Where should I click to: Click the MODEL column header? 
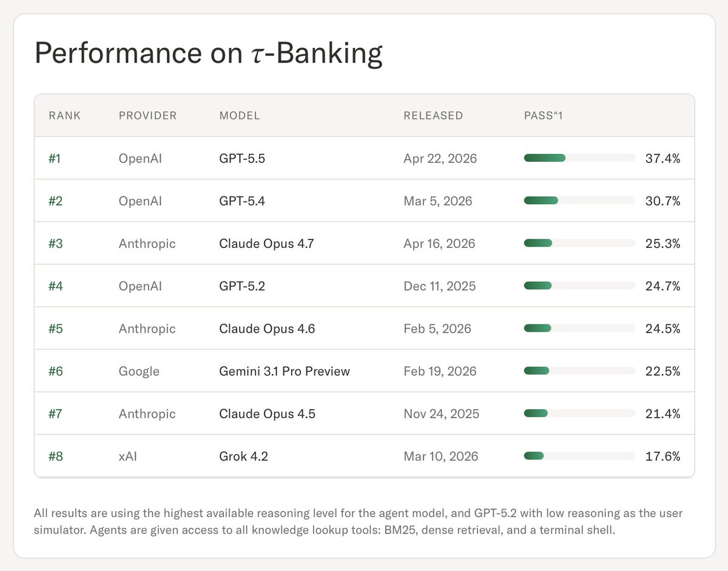[240, 116]
